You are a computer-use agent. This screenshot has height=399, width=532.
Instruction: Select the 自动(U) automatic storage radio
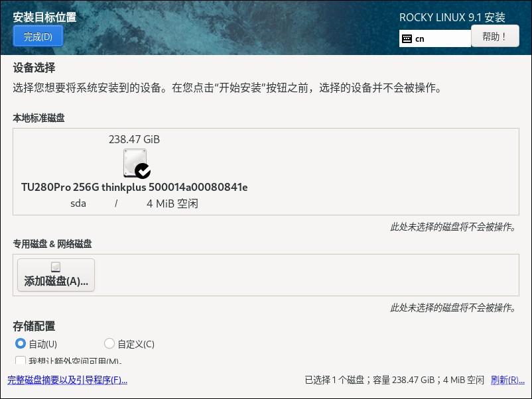click(21, 344)
